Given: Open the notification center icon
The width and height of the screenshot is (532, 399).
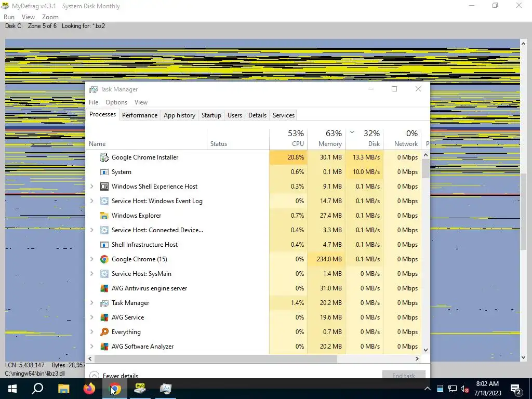Looking at the screenshot, I should [516, 389].
